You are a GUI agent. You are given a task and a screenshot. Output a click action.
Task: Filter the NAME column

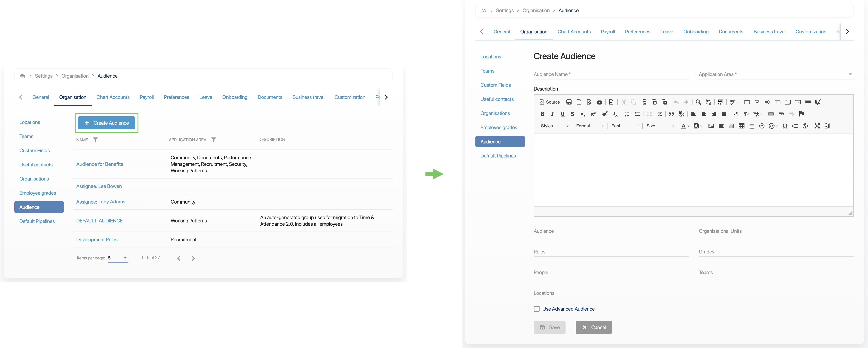[x=95, y=140]
